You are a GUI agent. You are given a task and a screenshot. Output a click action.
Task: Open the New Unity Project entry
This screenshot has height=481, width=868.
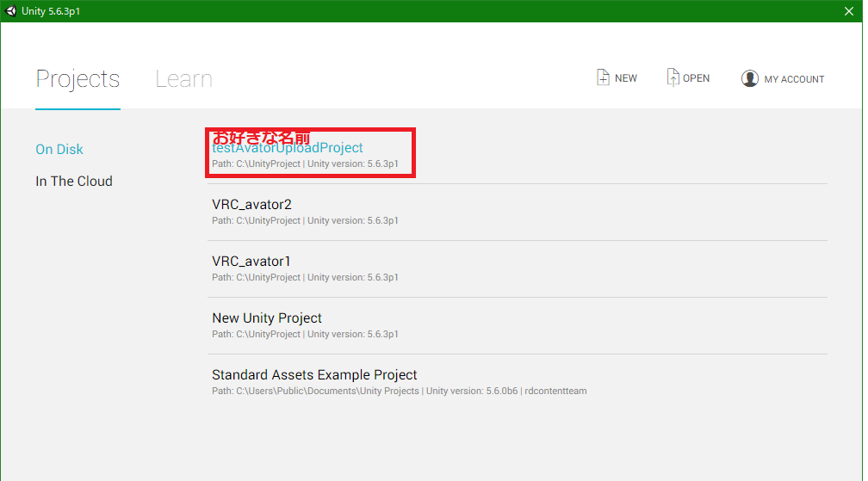[x=267, y=318]
